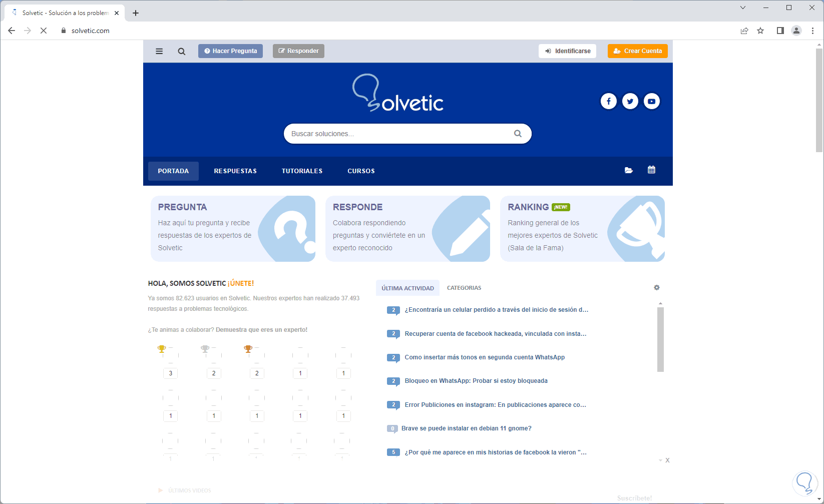Submit search with magnifier in search box
This screenshot has width=824, height=504.
point(518,134)
